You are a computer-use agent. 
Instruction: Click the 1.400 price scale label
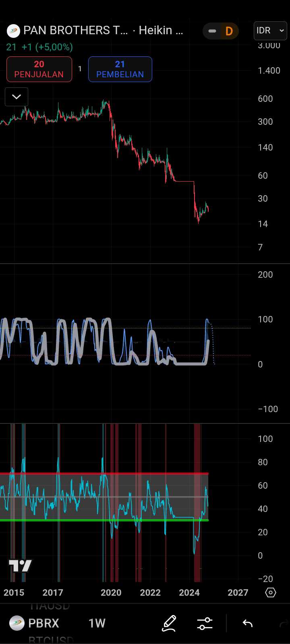(269, 70)
